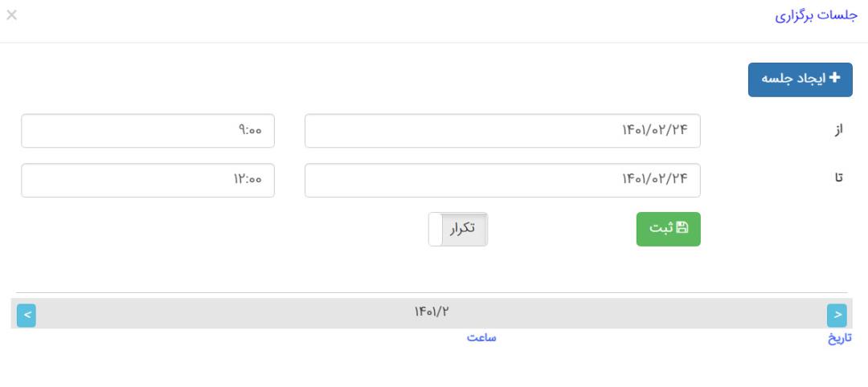The width and height of the screenshot is (868, 387).
Task: Open the از start date picker field
Action: [x=502, y=131]
